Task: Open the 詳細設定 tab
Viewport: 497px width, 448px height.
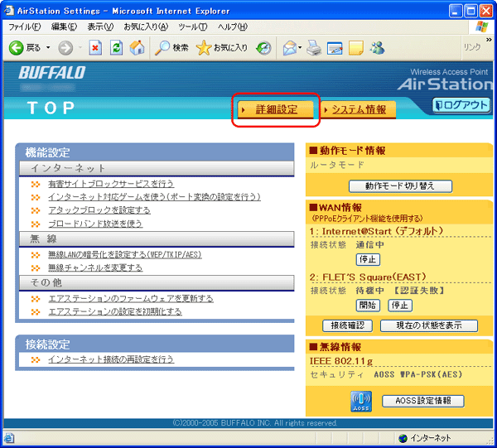Action: [276, 109]
